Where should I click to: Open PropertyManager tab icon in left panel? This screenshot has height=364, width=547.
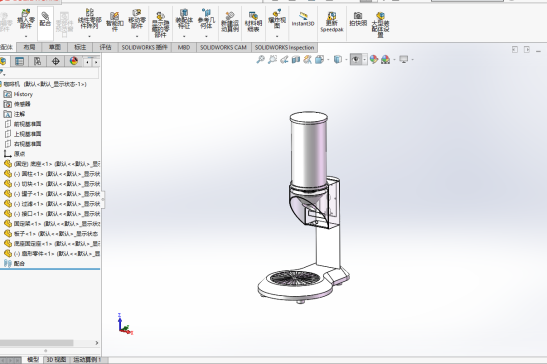point(19,61)
